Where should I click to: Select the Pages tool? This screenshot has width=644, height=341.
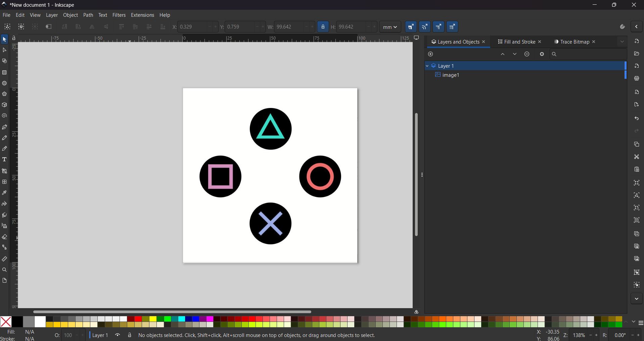click(x=4, y=280)
